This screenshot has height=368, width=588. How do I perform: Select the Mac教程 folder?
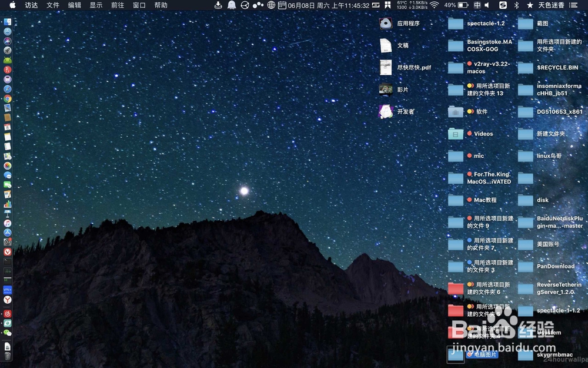tap(472, 200)
